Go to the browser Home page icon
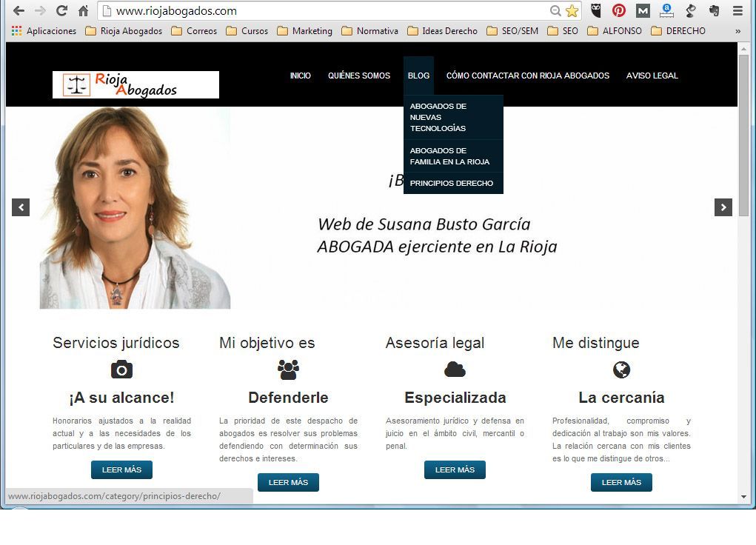This screenshot has width=756, height=545. pos(84,10)
